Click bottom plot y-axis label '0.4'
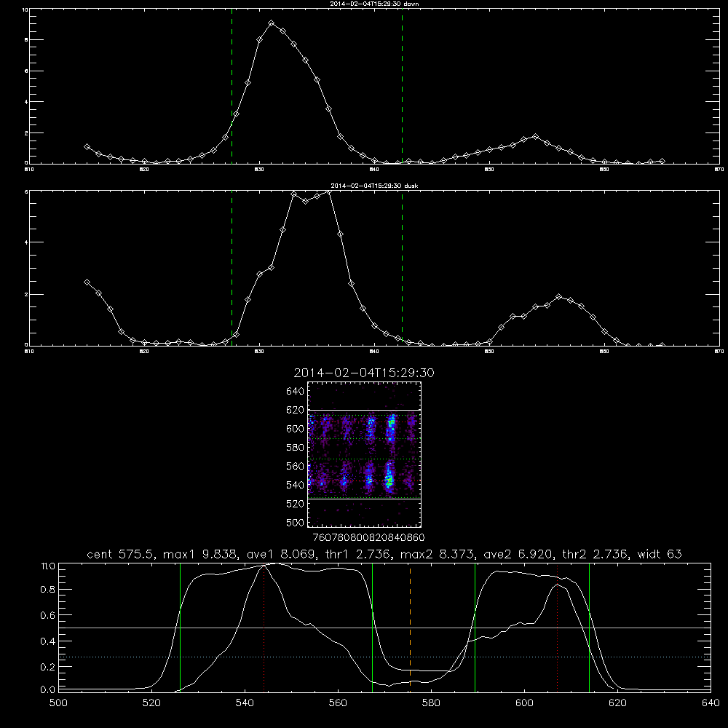Screen dimensions: 728x728 point(48,641)
